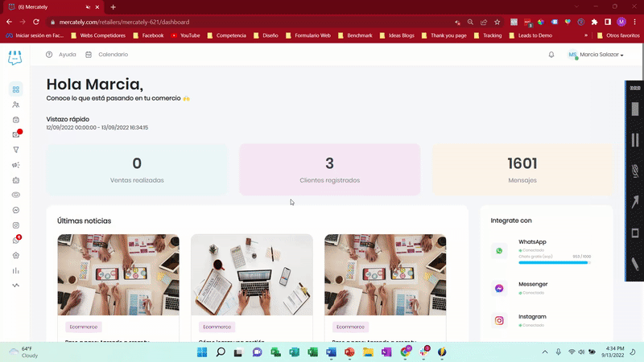The height and width of the screenshot is (362, 644).
Task: Open the funnel icon in sidebar
Action: (15, 150)
